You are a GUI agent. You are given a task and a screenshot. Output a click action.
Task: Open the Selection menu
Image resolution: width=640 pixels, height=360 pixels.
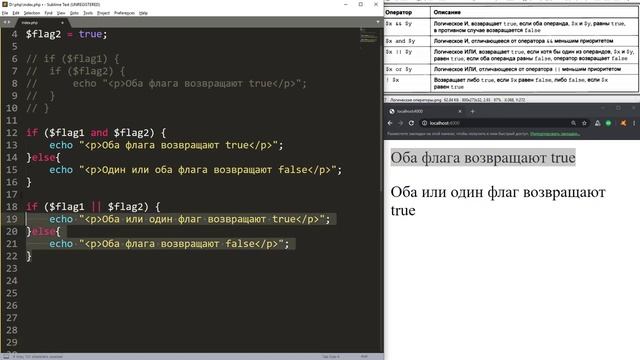coord(31,13)
